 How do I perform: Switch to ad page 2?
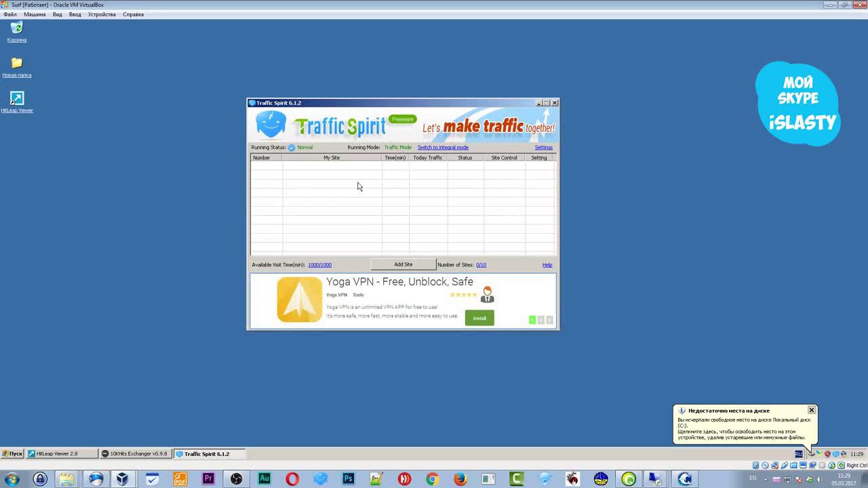[540, 320]
